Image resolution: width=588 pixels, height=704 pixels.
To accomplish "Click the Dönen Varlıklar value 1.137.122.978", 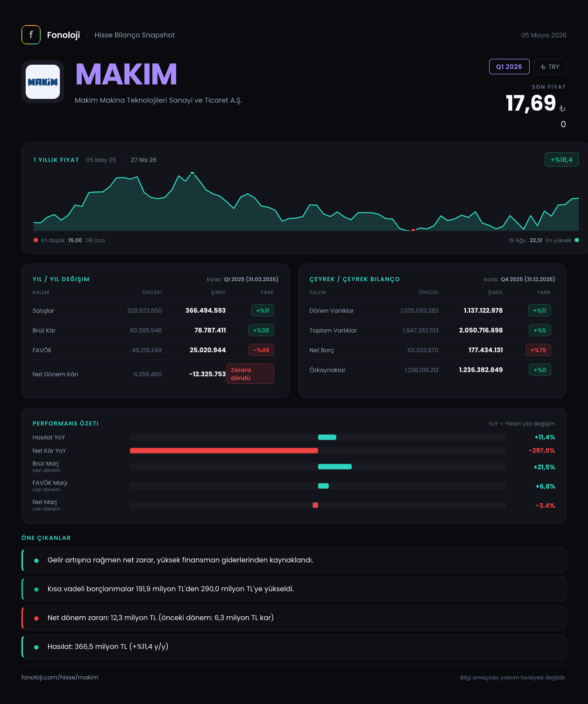I will (x=483, y=310).
